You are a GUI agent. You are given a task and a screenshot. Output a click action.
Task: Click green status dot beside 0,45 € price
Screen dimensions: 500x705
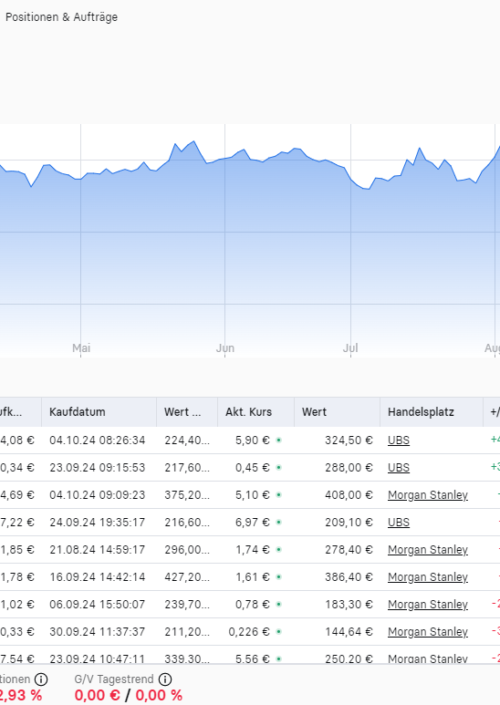[278, 468]
